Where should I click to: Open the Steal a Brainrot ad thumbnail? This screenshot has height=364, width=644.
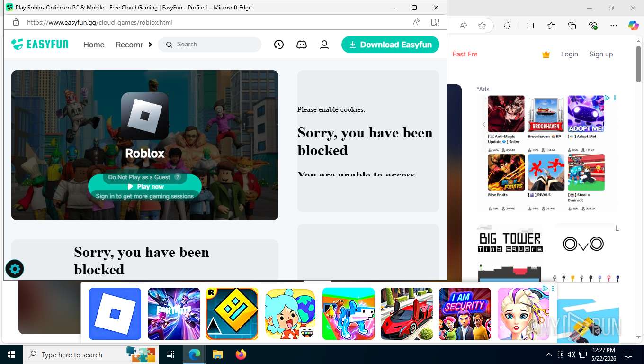pos(586,172)
